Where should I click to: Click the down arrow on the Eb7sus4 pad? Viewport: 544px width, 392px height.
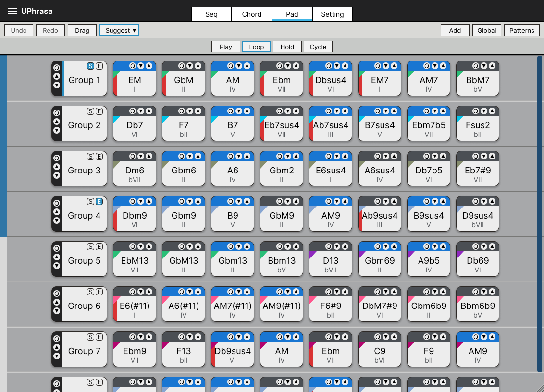point(288,111)
